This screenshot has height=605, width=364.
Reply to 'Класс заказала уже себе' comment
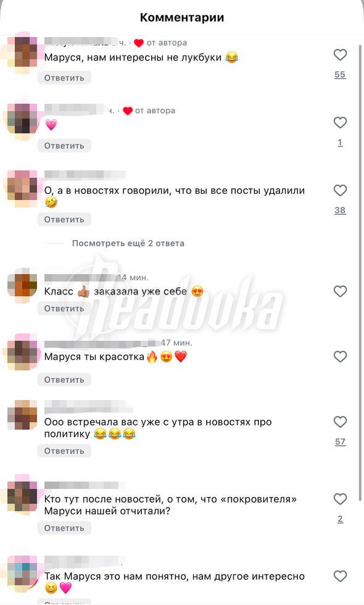pos(64,309)
